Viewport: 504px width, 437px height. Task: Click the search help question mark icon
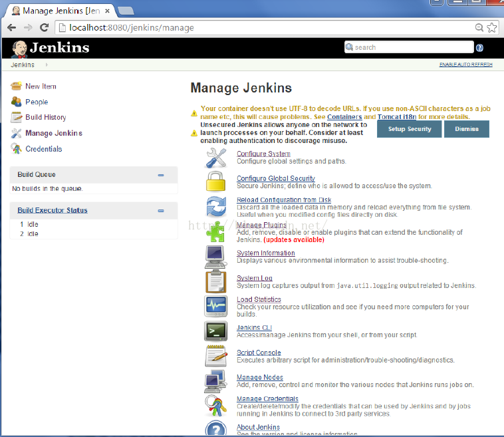[480, 48]
